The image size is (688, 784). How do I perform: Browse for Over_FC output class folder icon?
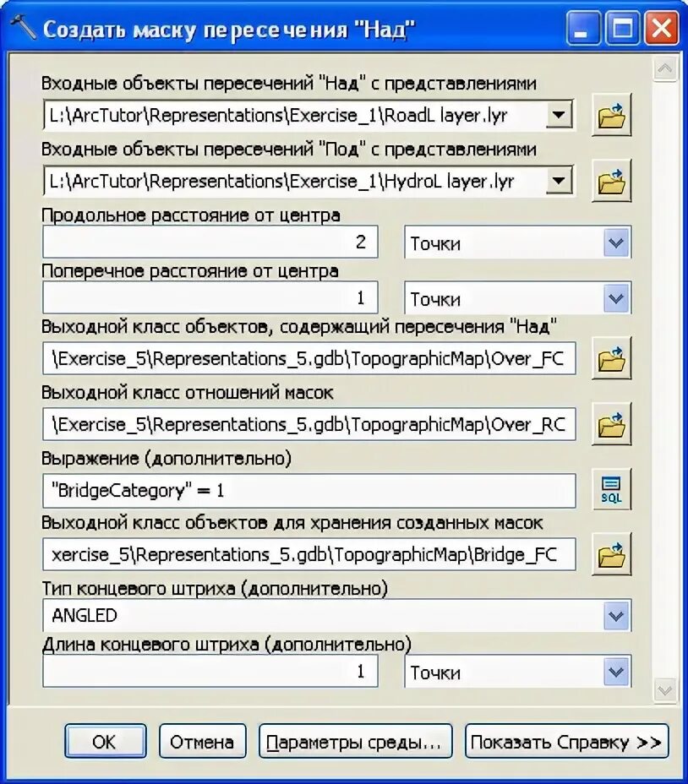[611, 358]
